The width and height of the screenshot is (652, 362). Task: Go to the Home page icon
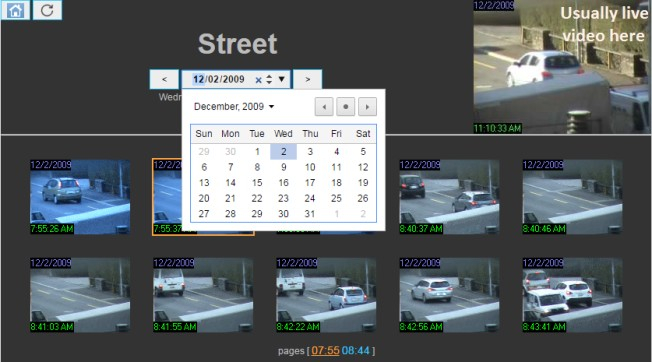[x=15, y=10]
